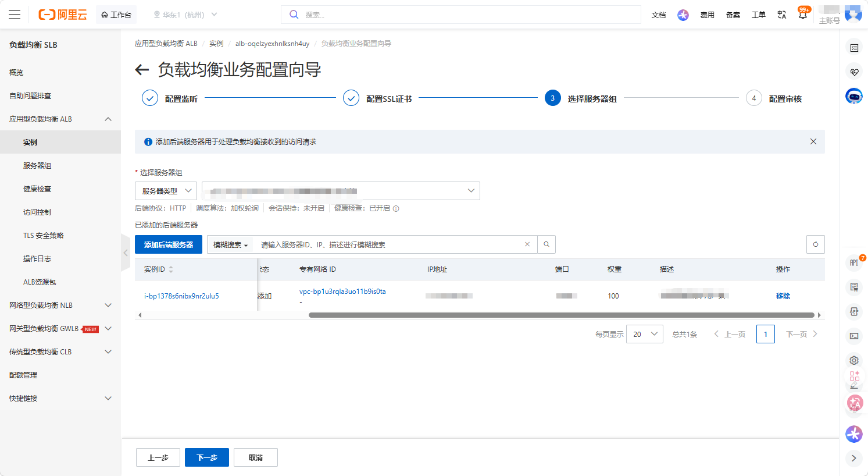
Task: Open the 模糊搜索 search mode dropdown
Action: 230,244
